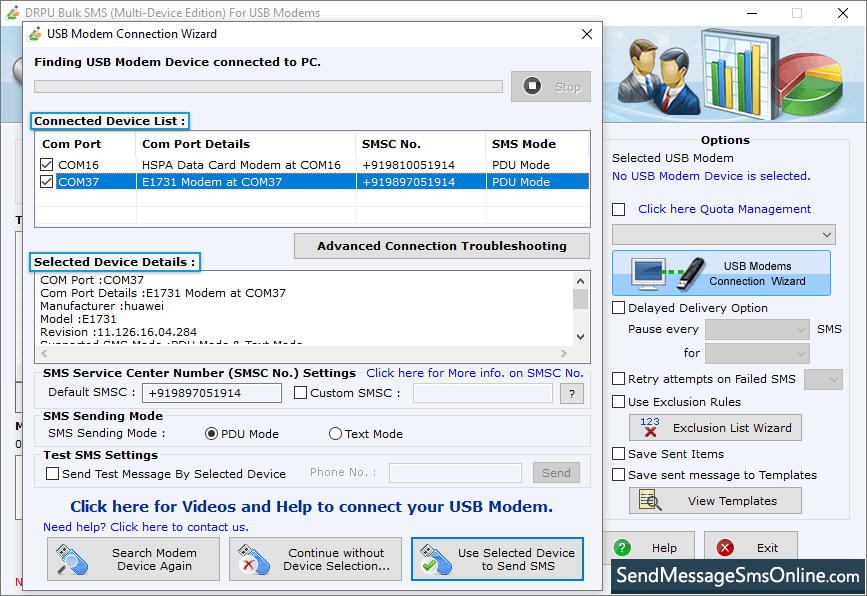Toggle the COM16 device checkbox
The width and height of the screenshot is (867, 596).
pyautogui.click(x=47, y=165)
